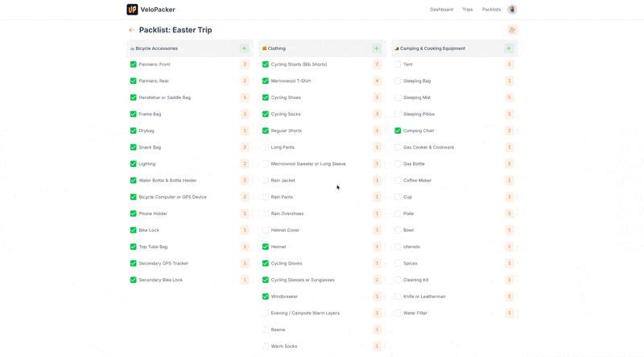
Task: Click the VeloPacker logo icon
Action: click(x=132, y=10)
